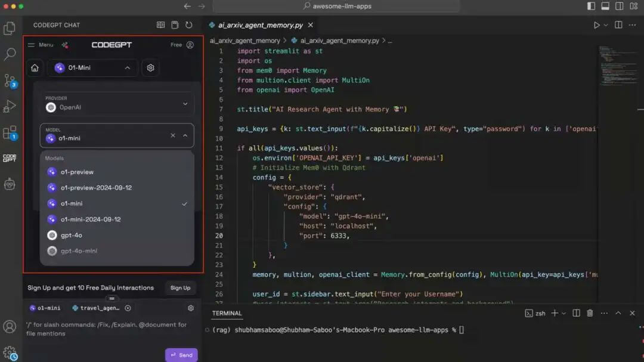
Task: Open the new terminal launch profile dropdown
Action: (563, 314)
